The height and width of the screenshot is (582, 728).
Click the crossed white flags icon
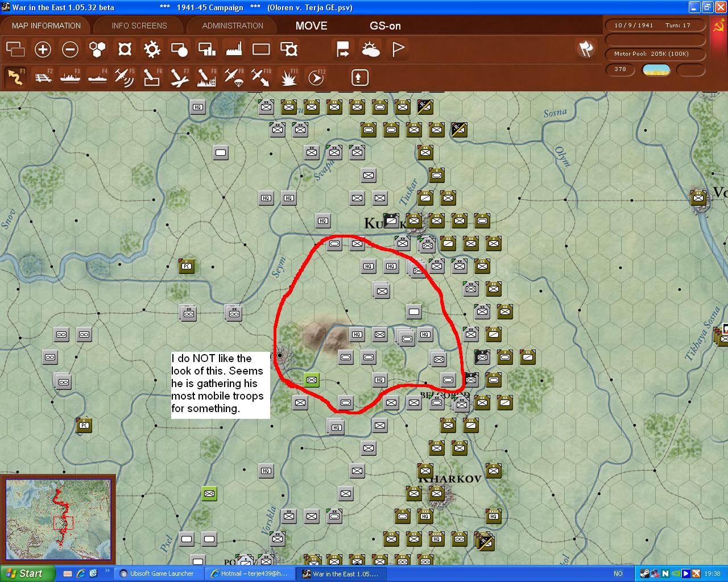click(586, 49)
